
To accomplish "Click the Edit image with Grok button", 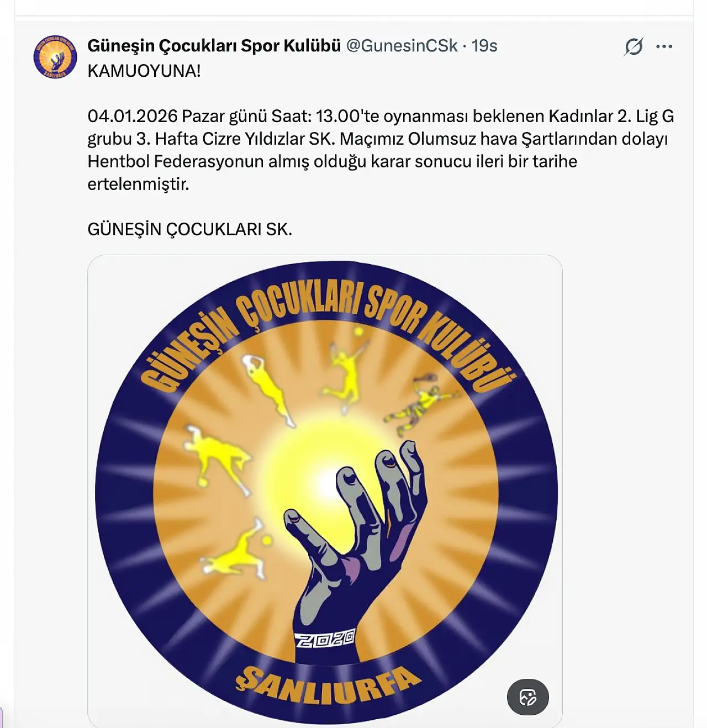I will tap(527, 697).
